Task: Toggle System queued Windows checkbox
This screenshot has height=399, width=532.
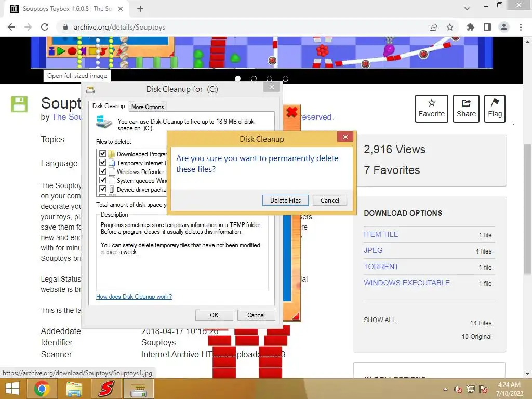Action: (102, 180)
